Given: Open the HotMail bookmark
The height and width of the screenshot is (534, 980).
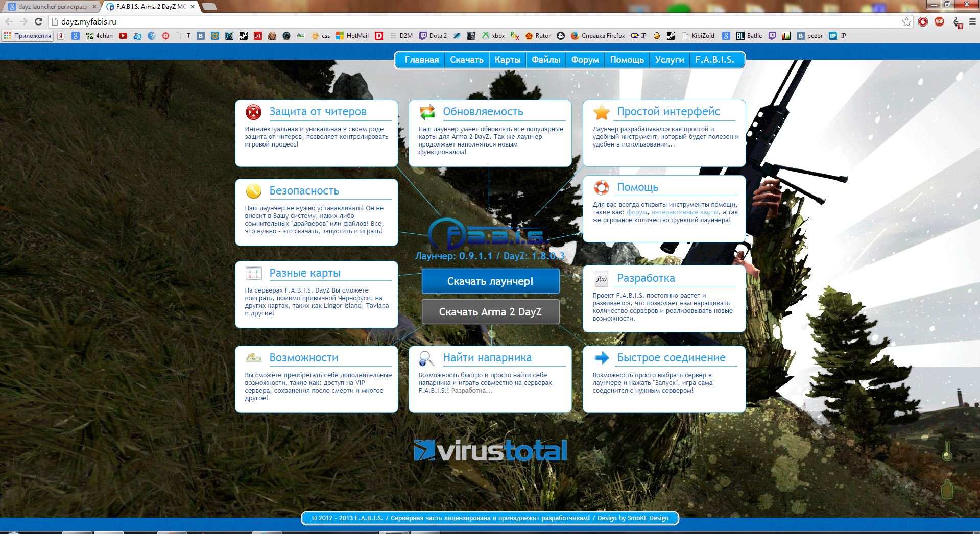Looking at the screenshot, I should click(352, 36).
